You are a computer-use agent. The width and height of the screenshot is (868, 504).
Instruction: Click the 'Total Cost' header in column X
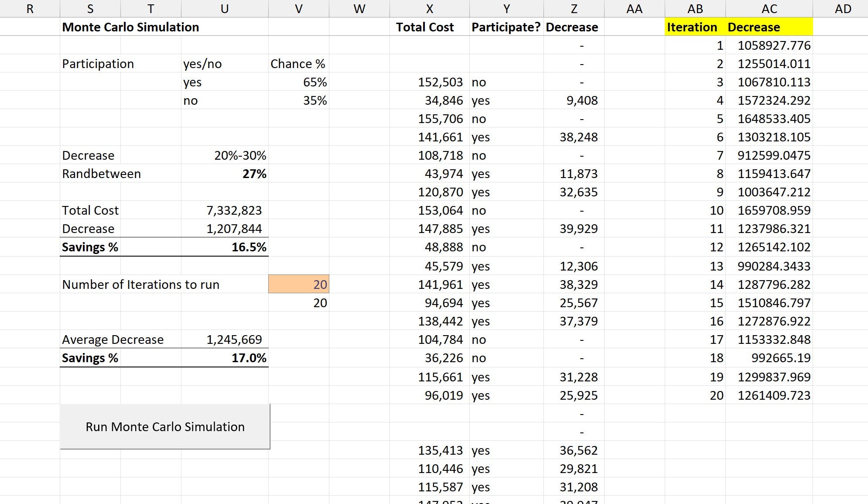430,27
